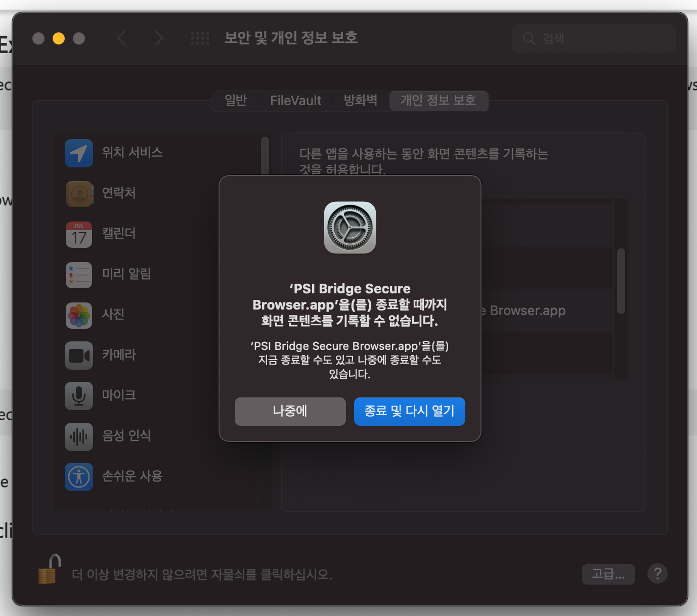Select 마이크 list entry text
697x616 pixels.
(119, 395)
